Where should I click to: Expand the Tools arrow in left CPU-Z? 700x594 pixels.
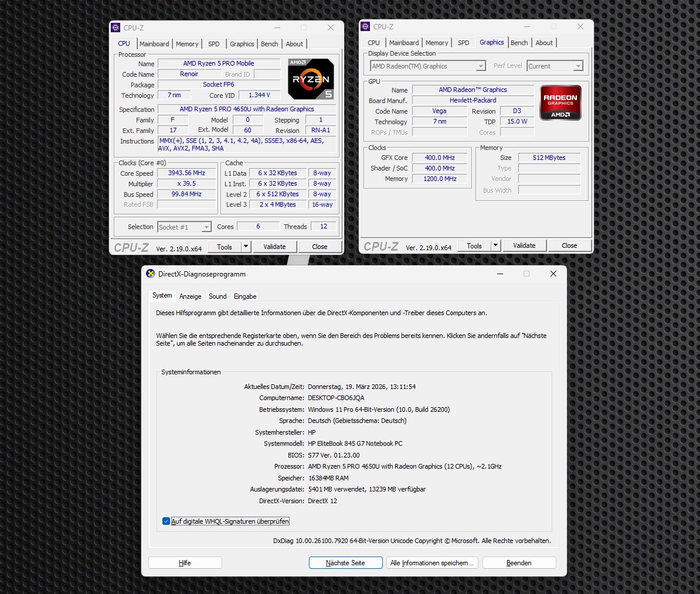(246, 247)
